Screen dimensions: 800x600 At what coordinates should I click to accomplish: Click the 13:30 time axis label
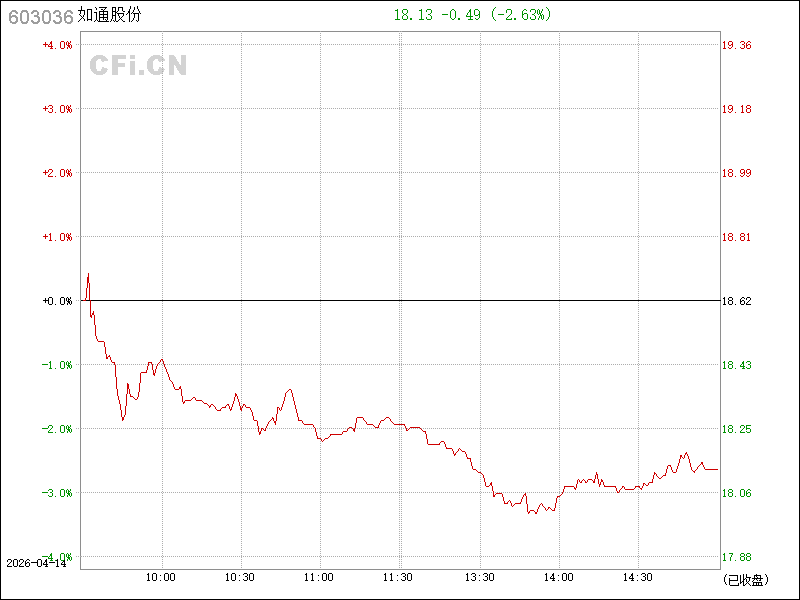(479, 577)
